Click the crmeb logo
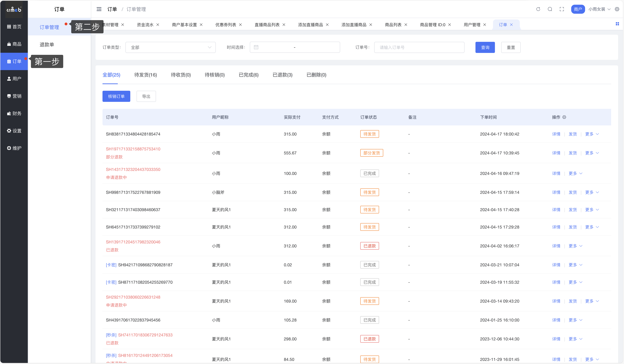The image size is (624, 364). (14, 9)
